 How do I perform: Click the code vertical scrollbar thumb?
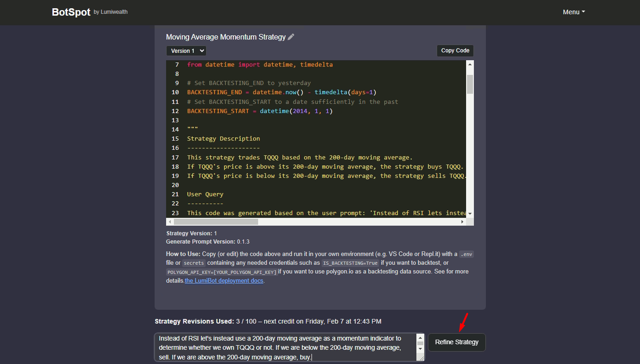(470, 84)
